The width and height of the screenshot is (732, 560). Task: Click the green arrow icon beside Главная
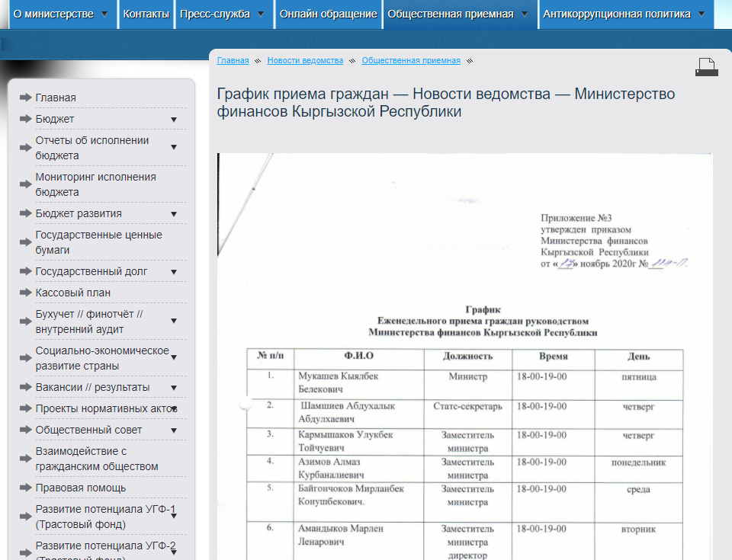click(x=27, y=97)
